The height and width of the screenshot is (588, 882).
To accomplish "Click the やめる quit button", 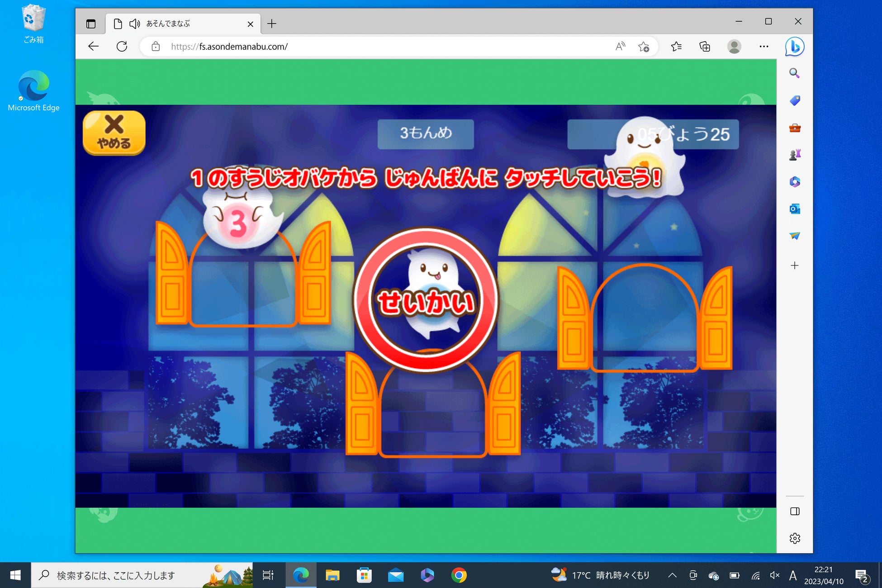I will [114, 133].
